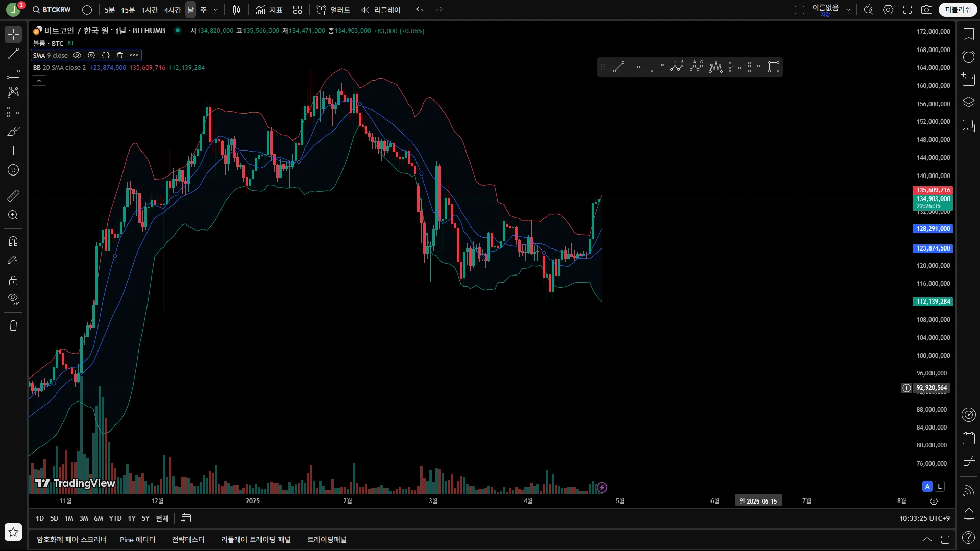Open the Pine 에디터 tab
This screenshot has width=980, height=551.
tap(137, 539)
